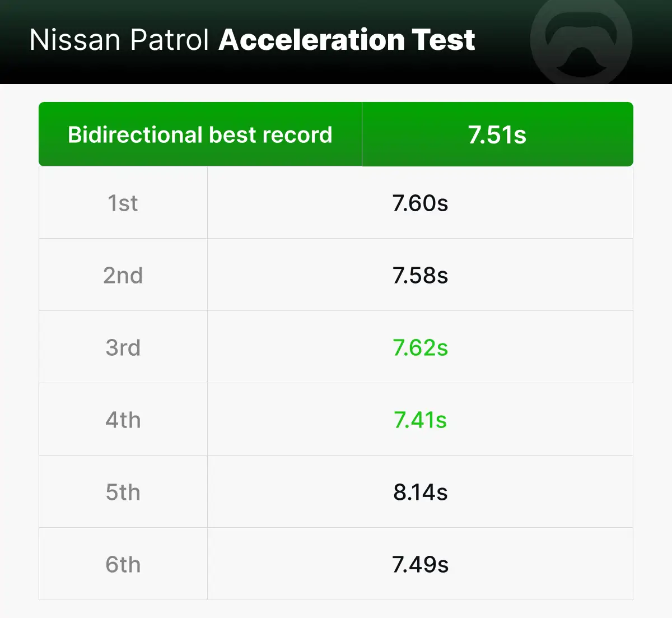Click the 3rd run row label

click(x=123, y=348)
